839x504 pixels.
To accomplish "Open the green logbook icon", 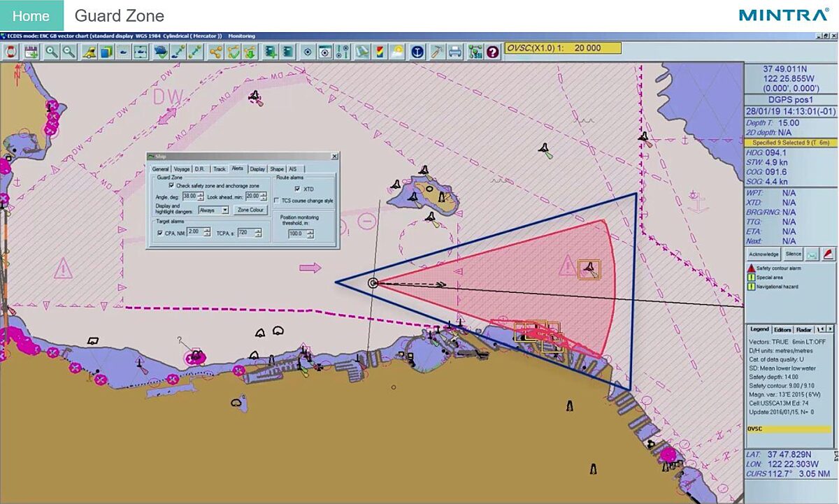I will (x=287, y=51).
